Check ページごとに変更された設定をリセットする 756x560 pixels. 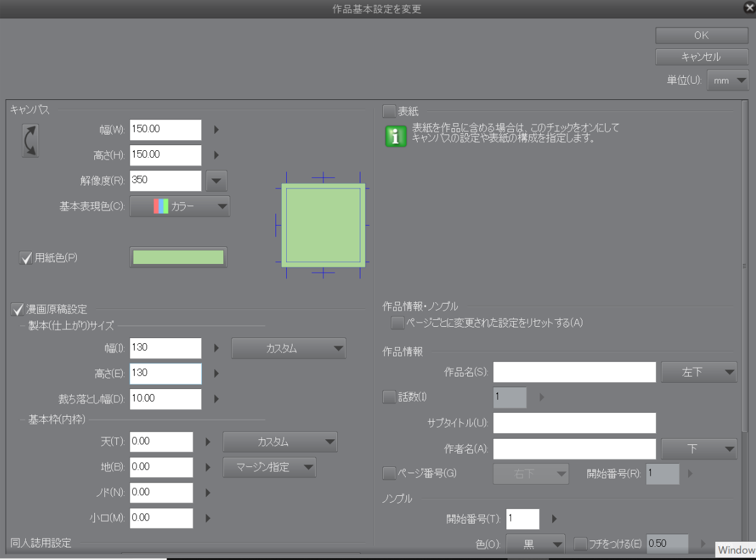pyautogui.click(x=397, y=323)
